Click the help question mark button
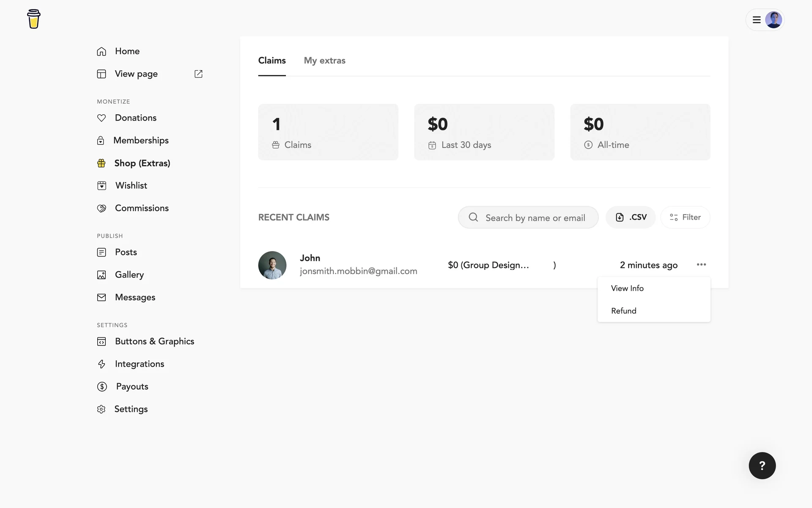The width and height of the screenshot is (812, 508). pos(762,466)
